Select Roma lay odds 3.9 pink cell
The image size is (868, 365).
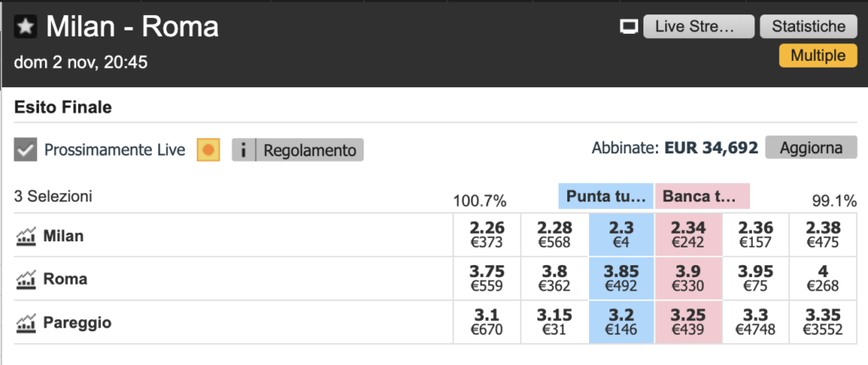pyautogui.click(x=688, y=278)
